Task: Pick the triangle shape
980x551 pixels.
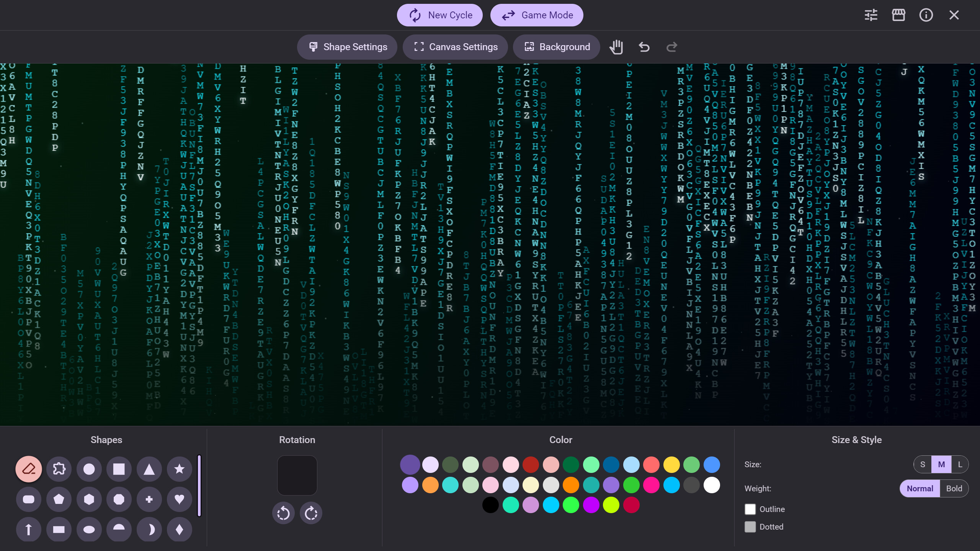Action: (149, 469)
